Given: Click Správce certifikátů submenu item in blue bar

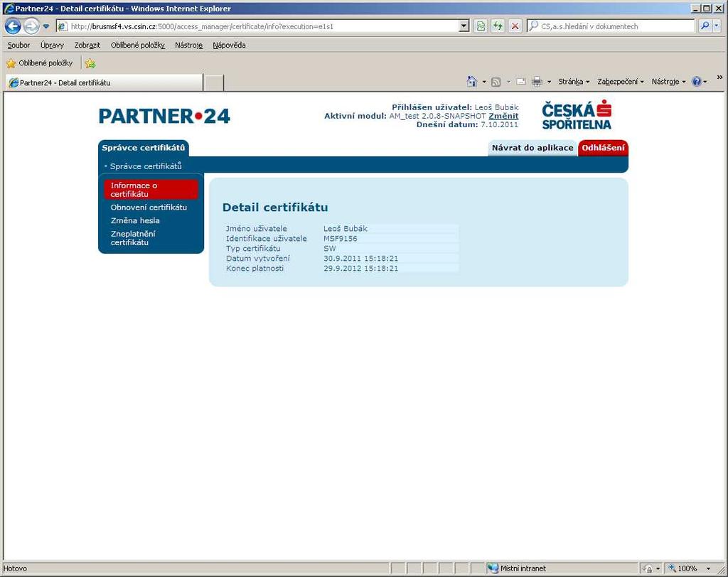Looking at the screenshot, I should pyautogui.click(x=146, y=166).
